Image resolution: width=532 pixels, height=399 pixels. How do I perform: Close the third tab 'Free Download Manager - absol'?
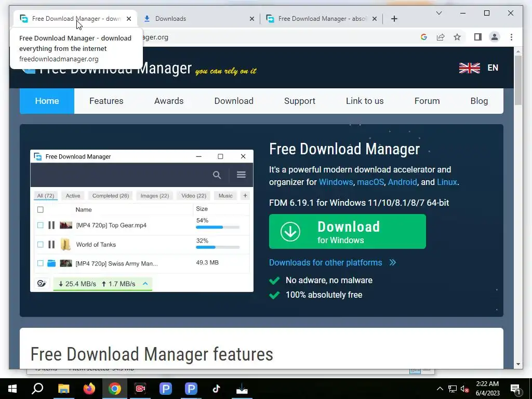(375, 19)
